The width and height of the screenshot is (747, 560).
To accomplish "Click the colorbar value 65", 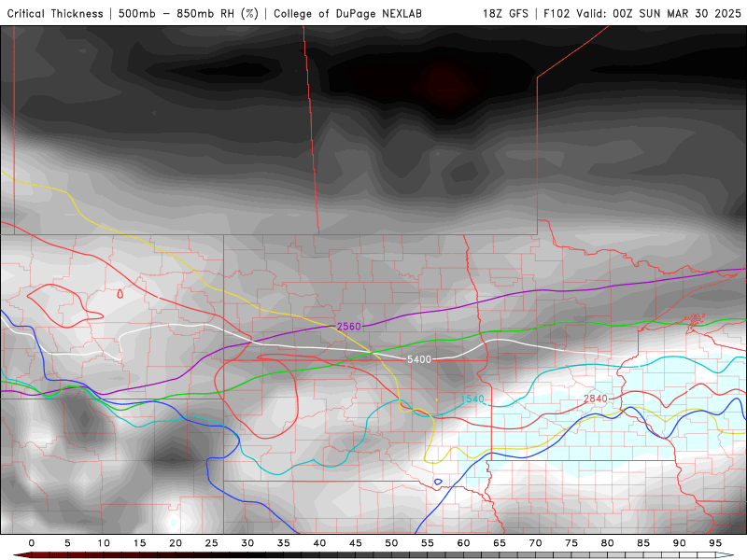I will point(500,543).
